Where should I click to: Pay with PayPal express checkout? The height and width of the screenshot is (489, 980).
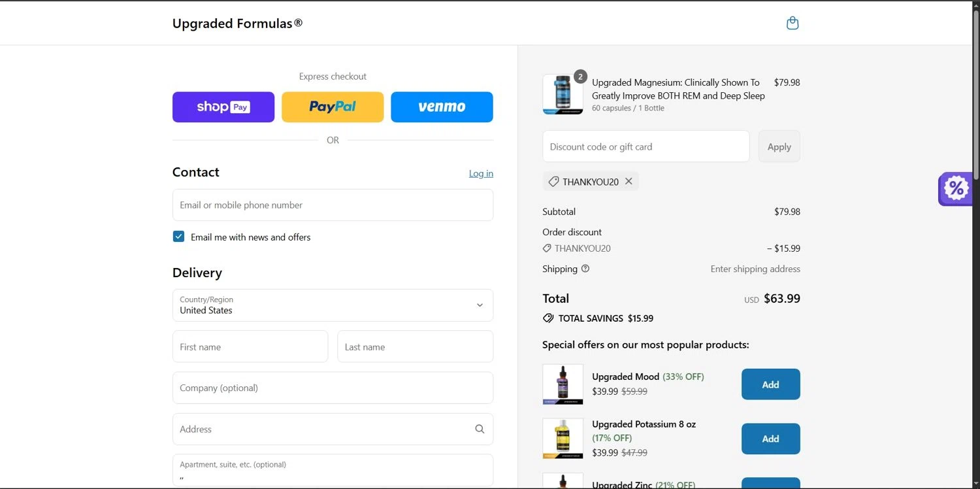point(333,107)
